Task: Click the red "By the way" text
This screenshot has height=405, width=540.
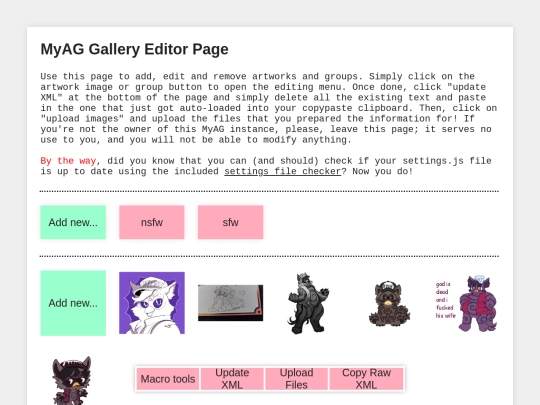Action: (68, 161)
